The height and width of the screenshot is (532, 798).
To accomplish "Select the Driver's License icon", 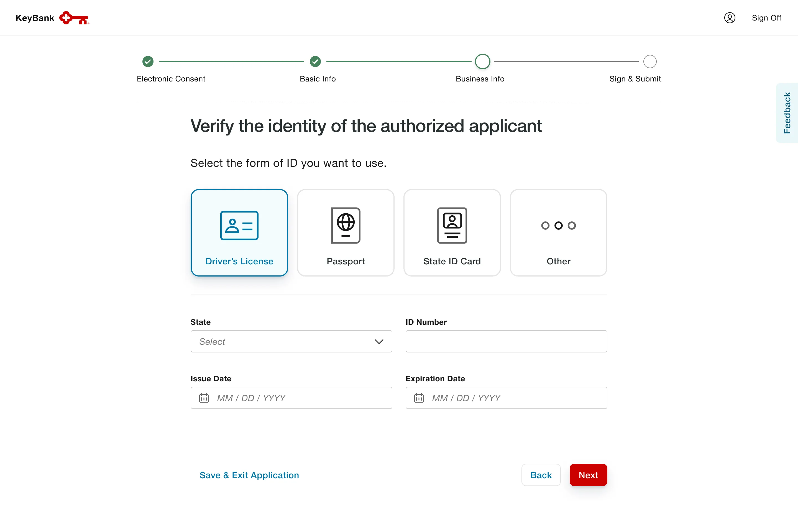I will [239, 226].
